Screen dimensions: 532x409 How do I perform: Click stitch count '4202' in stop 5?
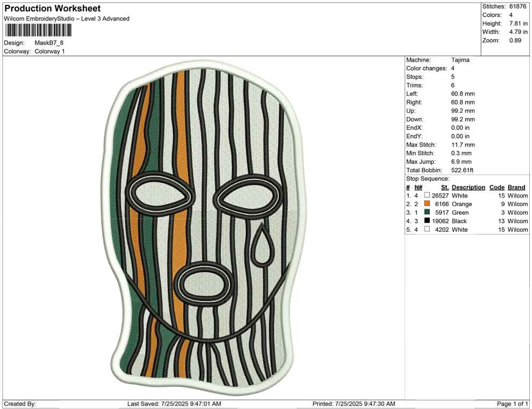(x=442, y=229)
